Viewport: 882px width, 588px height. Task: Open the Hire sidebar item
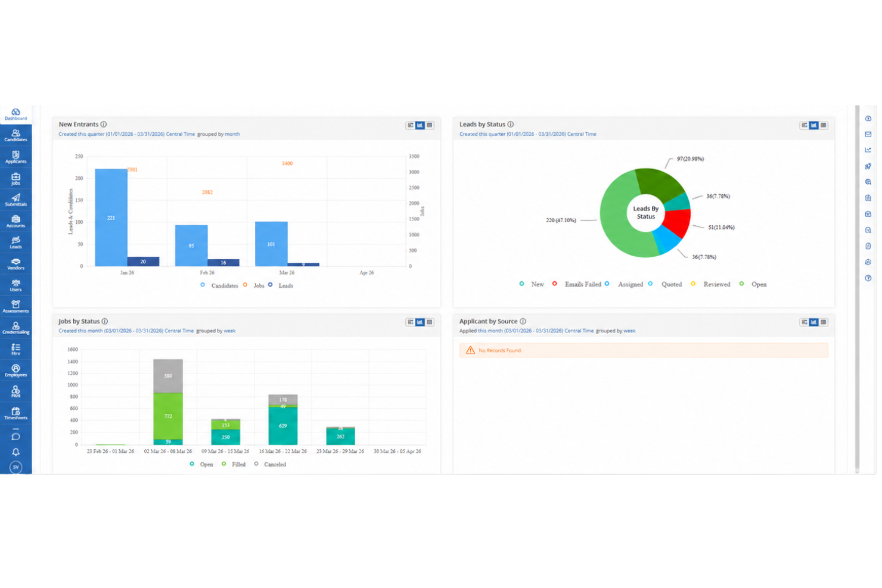(x=15, y=350)
